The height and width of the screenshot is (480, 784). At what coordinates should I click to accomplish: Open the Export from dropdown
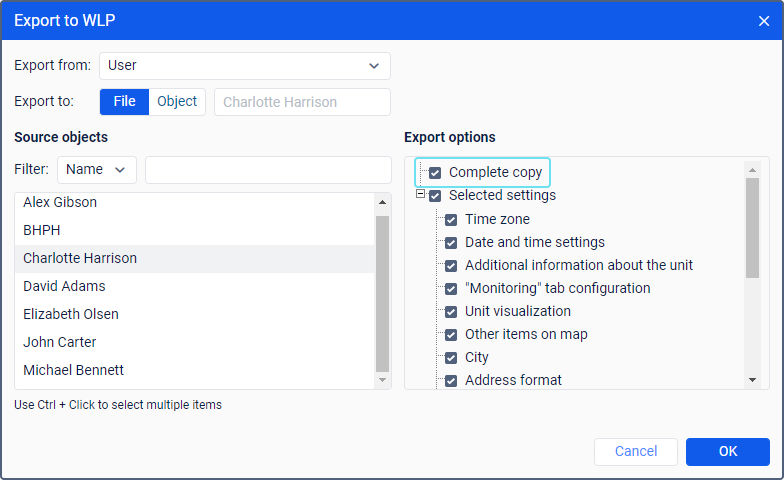click(245, 66)
